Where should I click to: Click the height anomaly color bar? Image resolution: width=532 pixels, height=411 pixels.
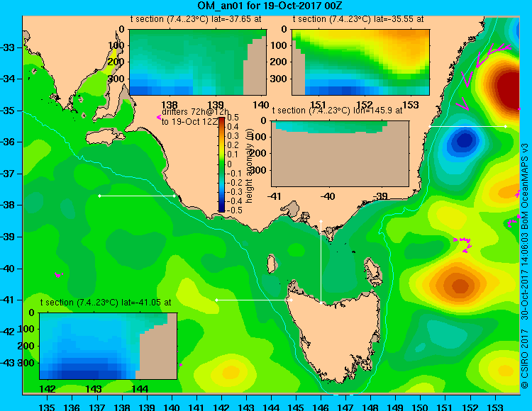(x=221, y=164)
